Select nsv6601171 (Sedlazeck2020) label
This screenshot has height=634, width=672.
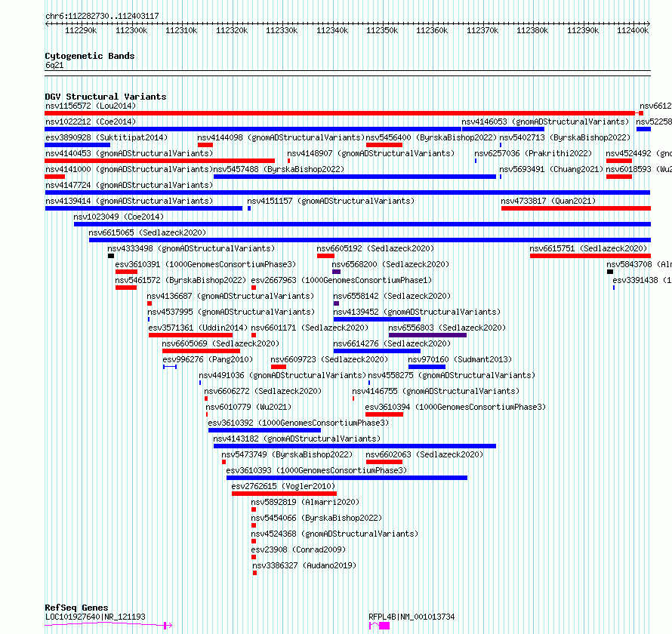310,328
